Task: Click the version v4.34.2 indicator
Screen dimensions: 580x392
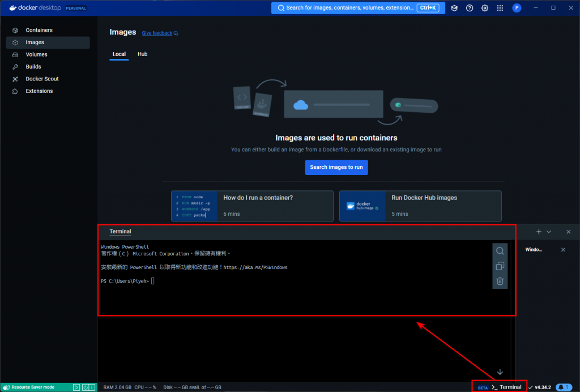Action: click(x=539, y=387)
